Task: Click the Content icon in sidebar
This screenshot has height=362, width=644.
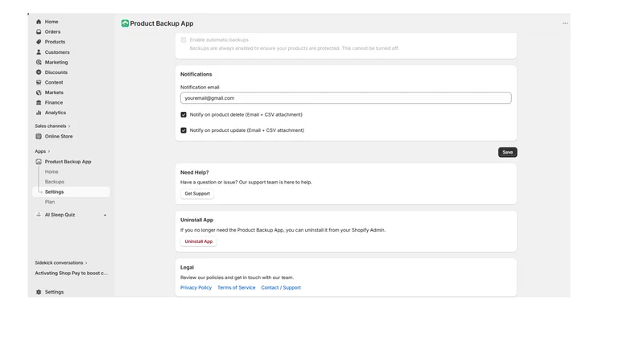Action: point(39,83)
